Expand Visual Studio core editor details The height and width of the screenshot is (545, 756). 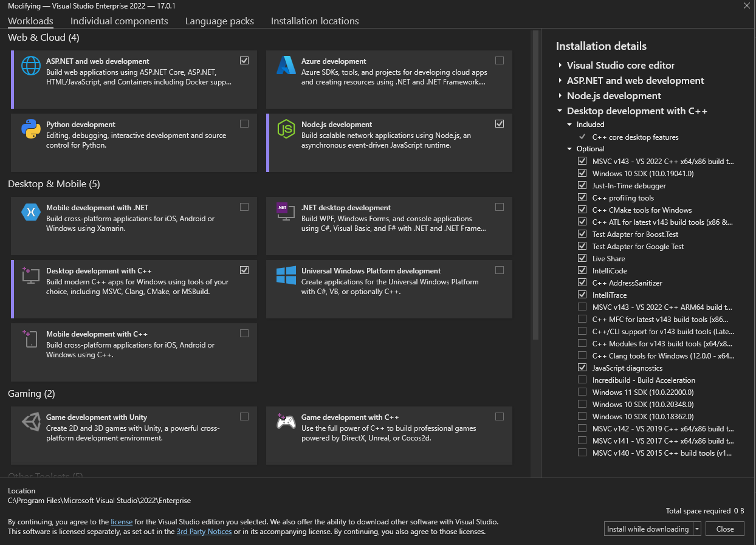pyautogui.click(x=560, y=65)
